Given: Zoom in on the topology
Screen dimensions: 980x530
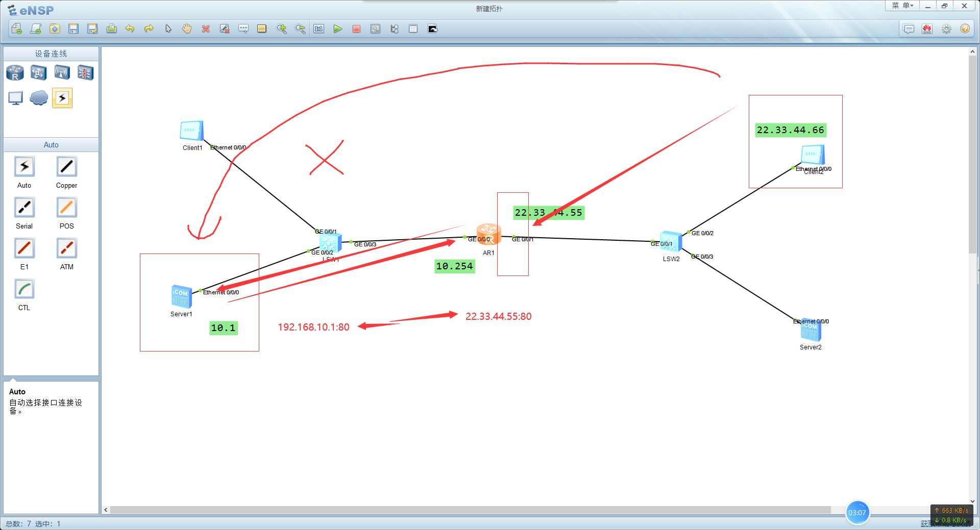Looking at the screenshot, I should [x=281, y=29].
